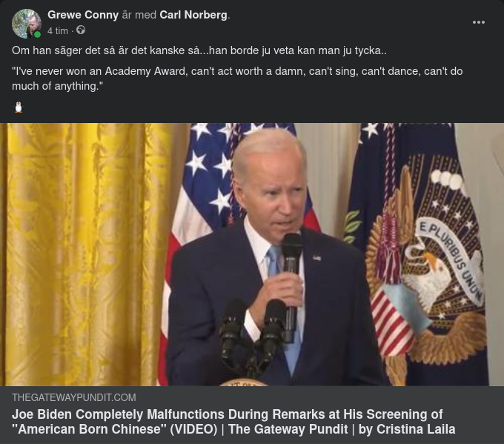Click the penguin emoji in the post

[19, 107]
